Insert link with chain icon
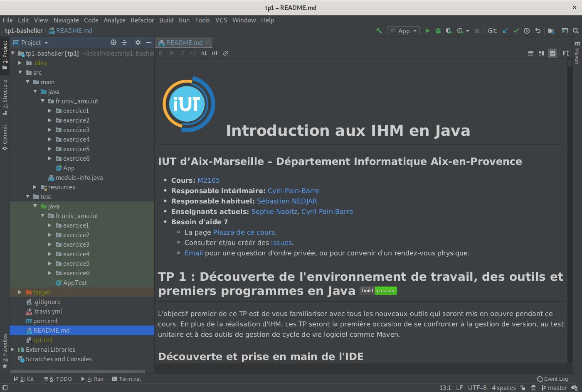 (x=226, y=53)
